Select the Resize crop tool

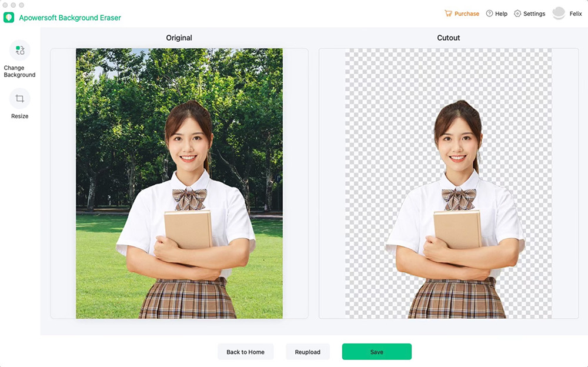click(20, 98)
